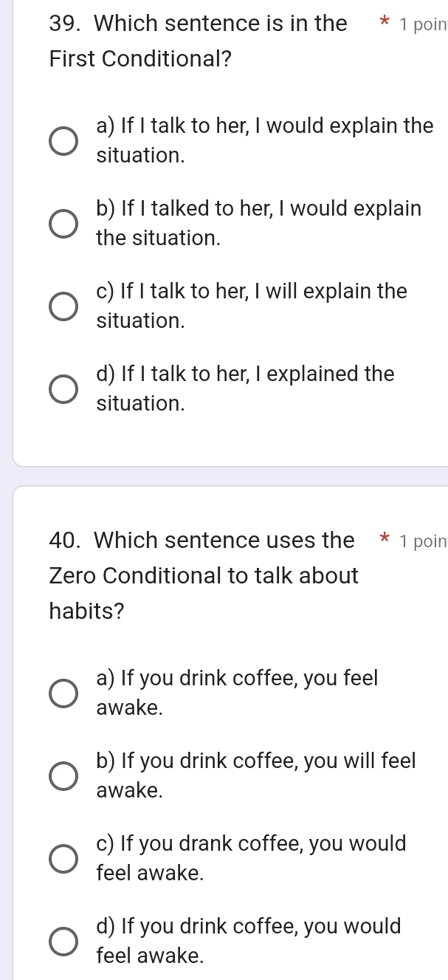Choose radio circle beside 'I will explain' answer
Screen dimensions: 448x980
(62, 306)
